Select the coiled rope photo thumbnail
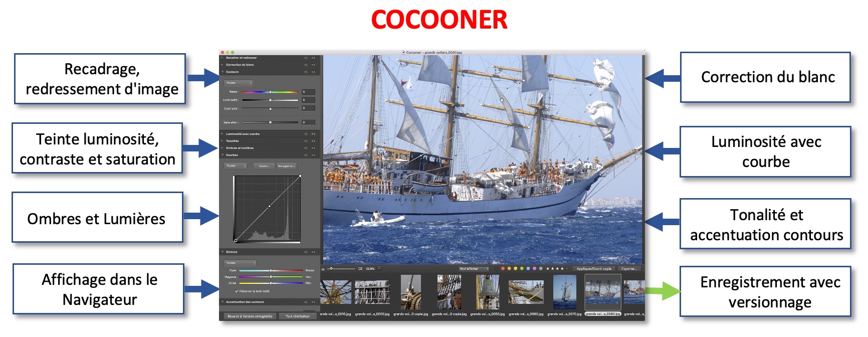868x337 pixels. click(x=411, y=292)
